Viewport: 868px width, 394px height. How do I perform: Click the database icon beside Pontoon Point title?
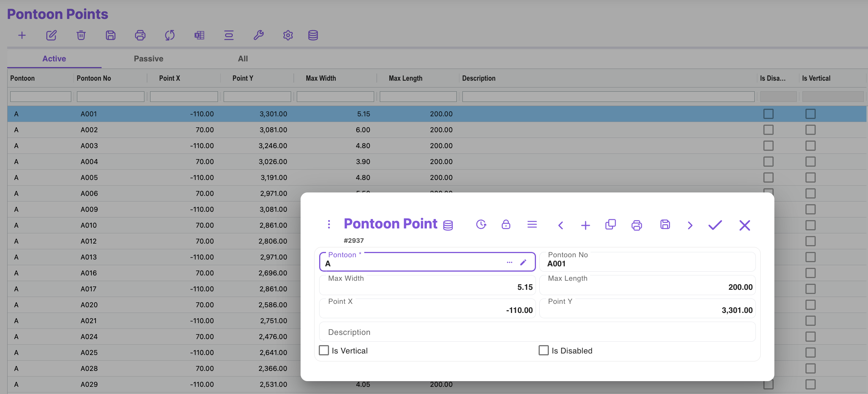448,225
